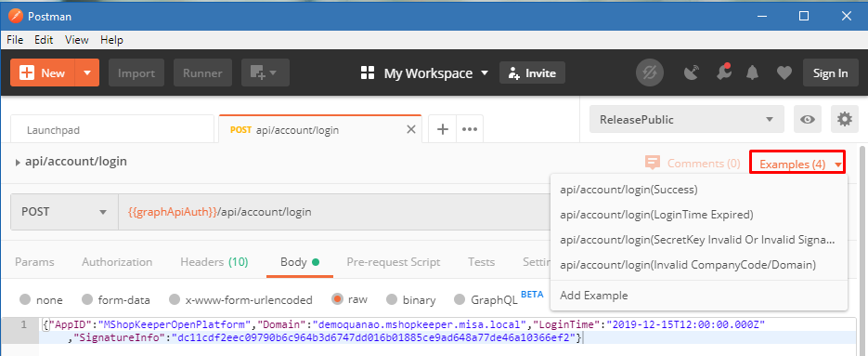The image size is (868, 356).
Task: Select the GraphQL body type
Action: click(460, 299)
